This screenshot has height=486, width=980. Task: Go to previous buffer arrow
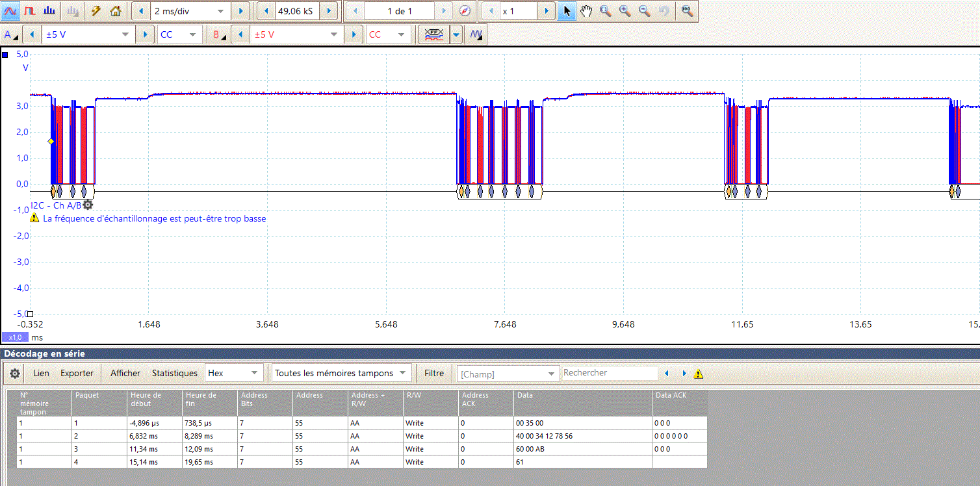pos(355,11)
